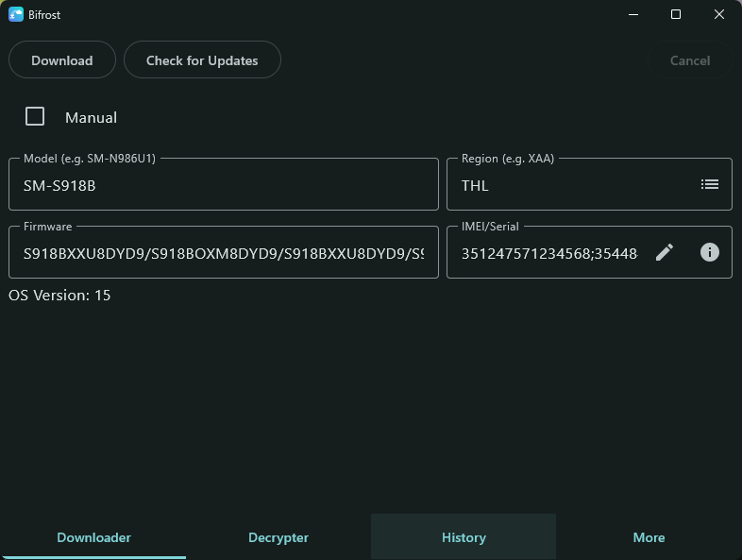This screenshot has height=560, width=742.
Task: Click the Bifrost app logo icon
Action: (16, 15)
